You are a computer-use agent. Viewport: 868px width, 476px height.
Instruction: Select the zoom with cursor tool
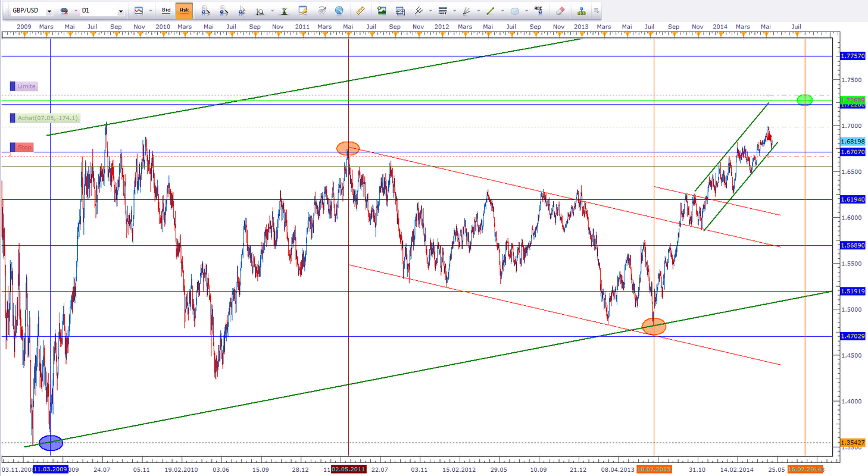pos(242,11)
